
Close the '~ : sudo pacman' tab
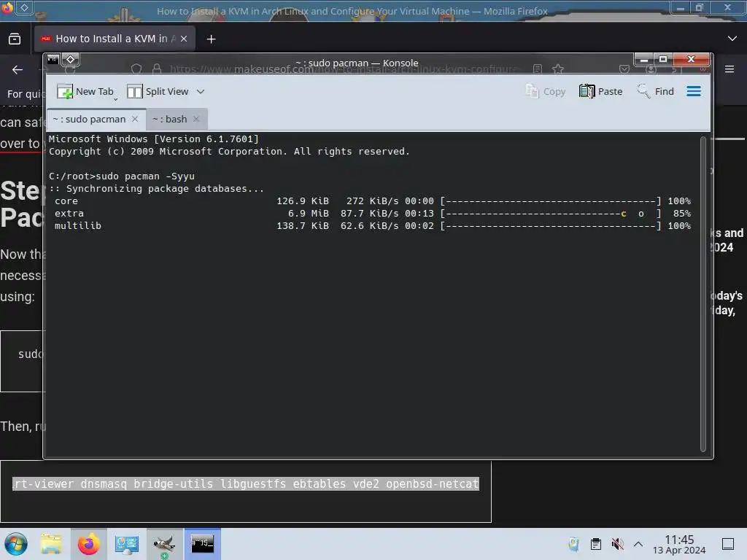pos(135,119)
